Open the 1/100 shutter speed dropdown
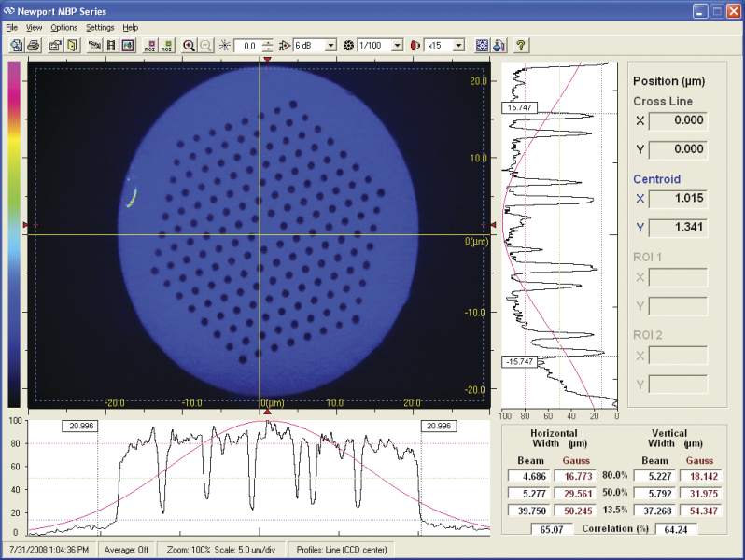 [x=398, y=45]
